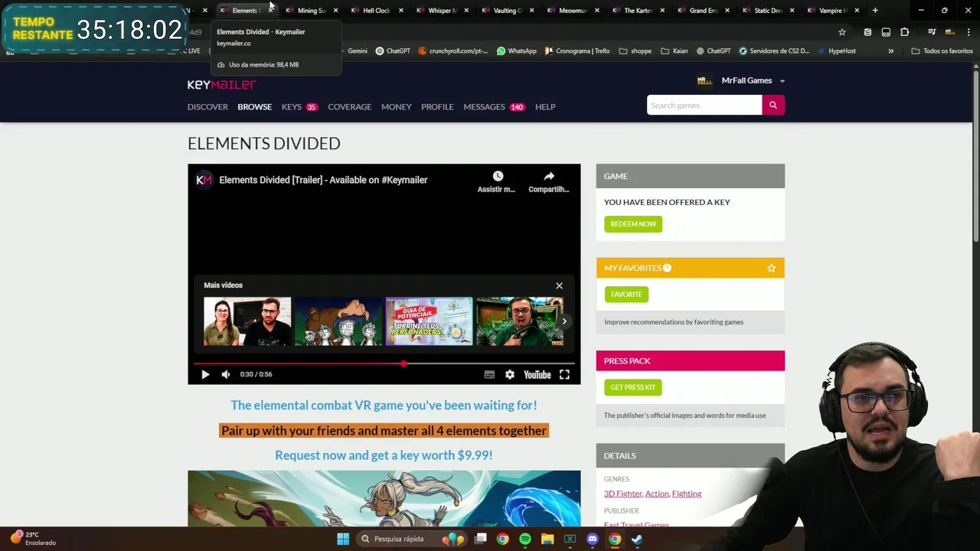Open the shoppe bookmarks folder
The height and width of the screenshot is (551, 980).
635,51
